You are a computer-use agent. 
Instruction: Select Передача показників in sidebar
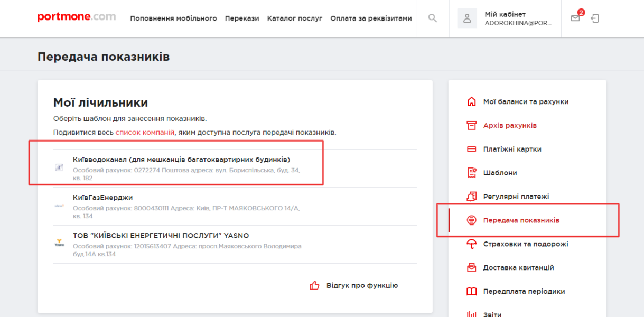pos(521,220)
